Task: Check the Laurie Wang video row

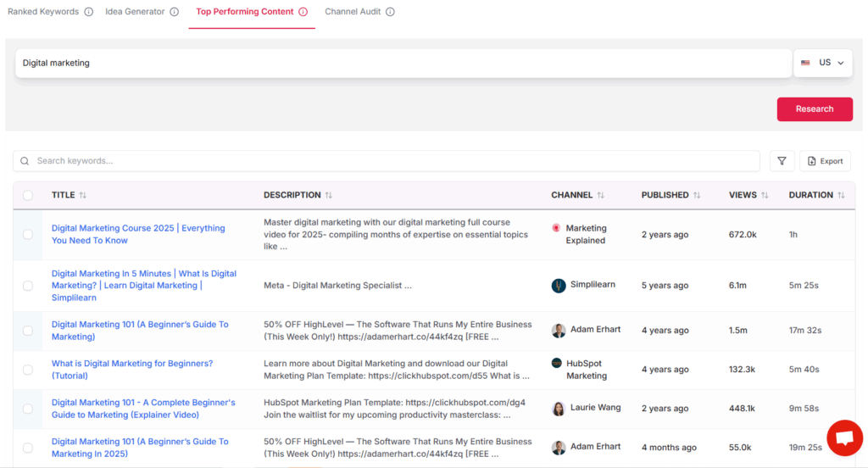Action: pyautogui.click(x=28, y=409)
